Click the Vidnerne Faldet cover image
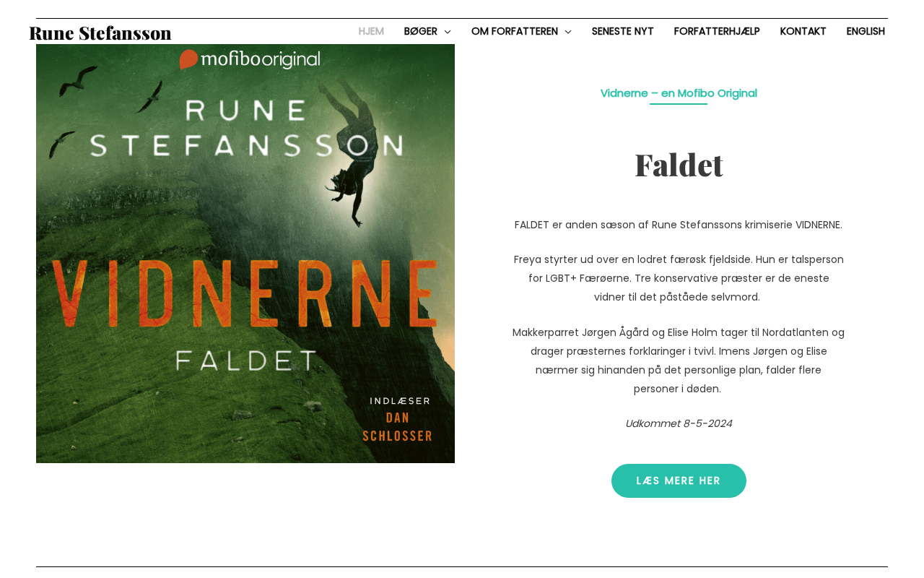The image size is (924, 578). coord(245,254)
